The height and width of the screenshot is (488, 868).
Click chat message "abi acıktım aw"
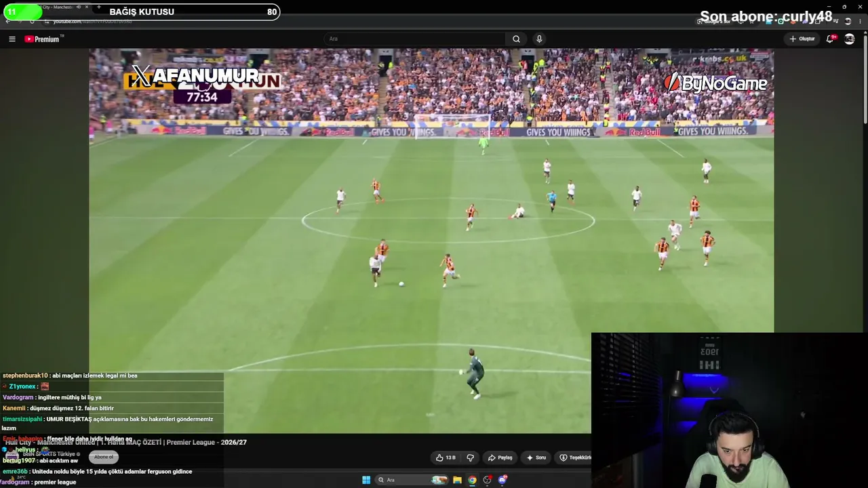pyautogui.click(x=58, y=461)
